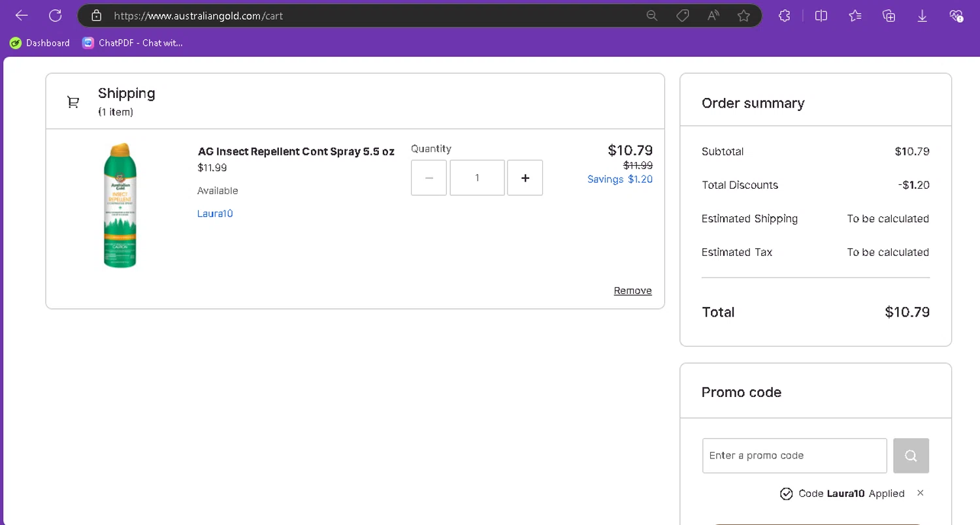Open the shopping coupon tag icon
Image resolution: width=980 pixels, height=525 pixels.
tap(682, 16)
